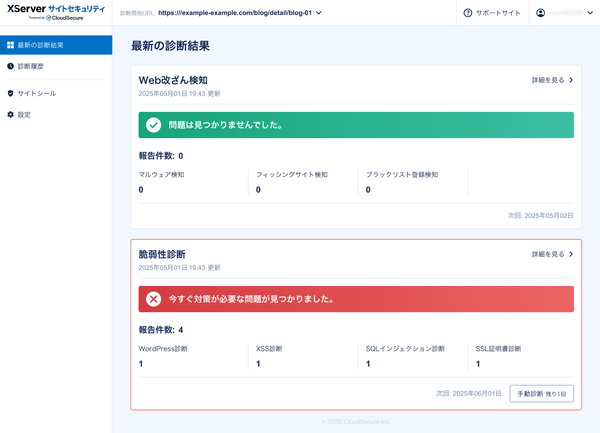Click the red X warning icon

pos(154,299)
